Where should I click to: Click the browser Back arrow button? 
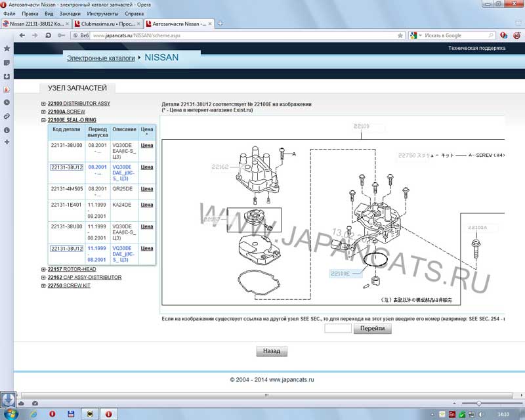click(22, 35)
